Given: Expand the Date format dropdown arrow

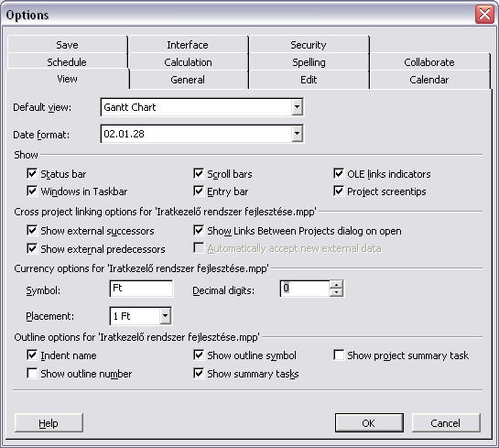Looking at the screenshot, I should pyautogui.click(x=297, y=134).
